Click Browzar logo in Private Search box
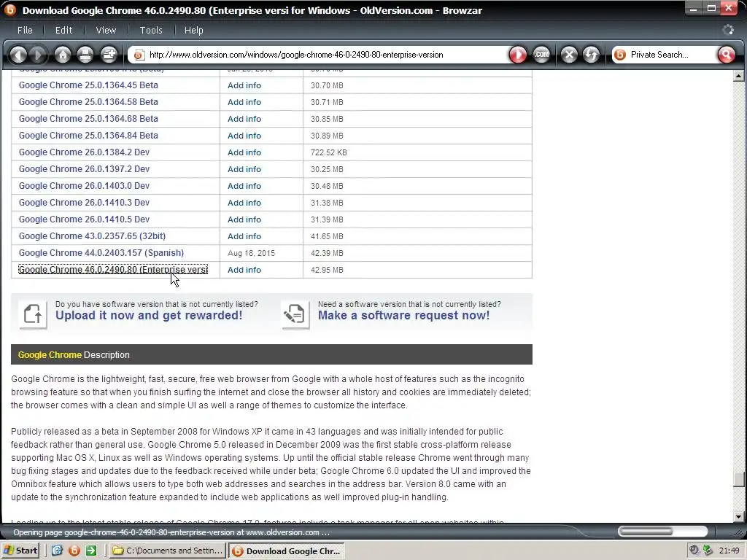Viewport: 747px width, 560px height. click(x=620, y=55)
